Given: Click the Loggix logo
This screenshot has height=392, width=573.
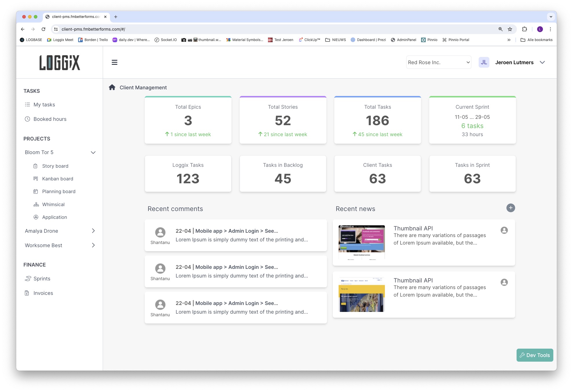Looking at the screenshot, I should 60,62.
